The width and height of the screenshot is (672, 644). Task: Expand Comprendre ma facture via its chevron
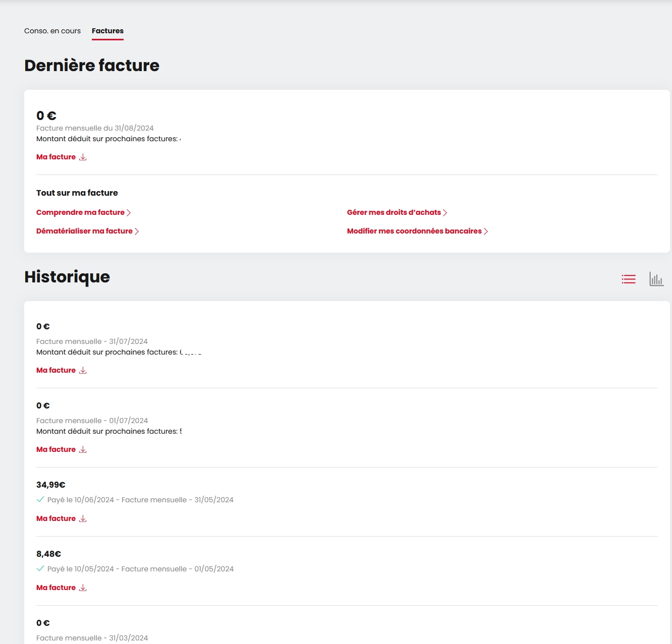click(129, 212)
